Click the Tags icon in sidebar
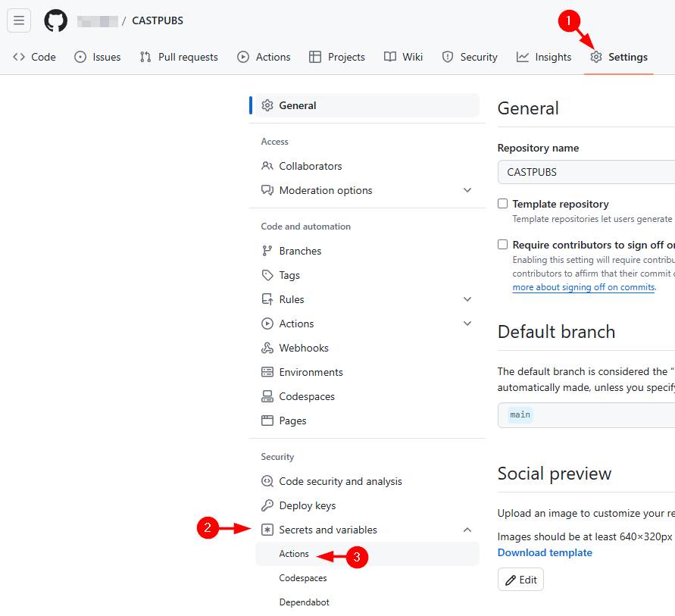 (267, 275)
